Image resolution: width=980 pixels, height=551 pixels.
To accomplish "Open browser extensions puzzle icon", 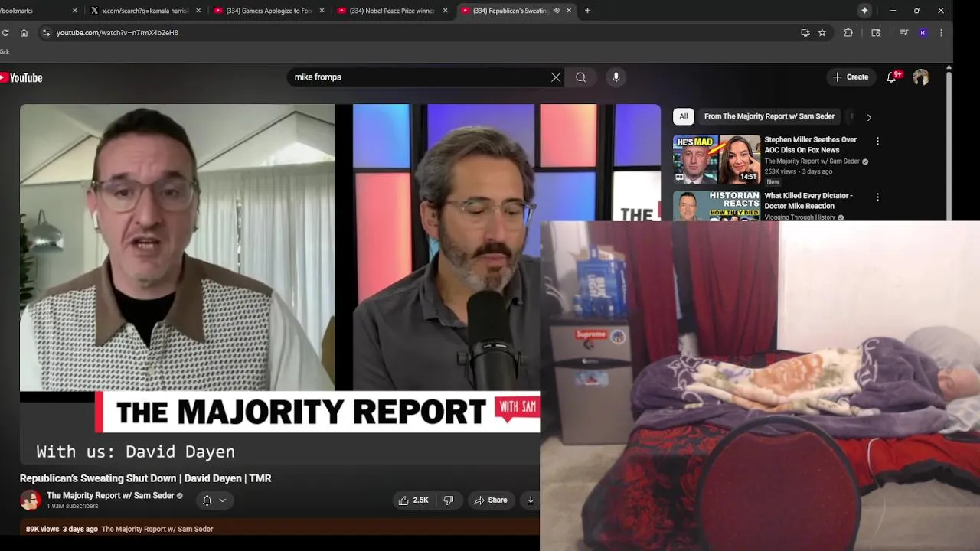I will [848, 33].
